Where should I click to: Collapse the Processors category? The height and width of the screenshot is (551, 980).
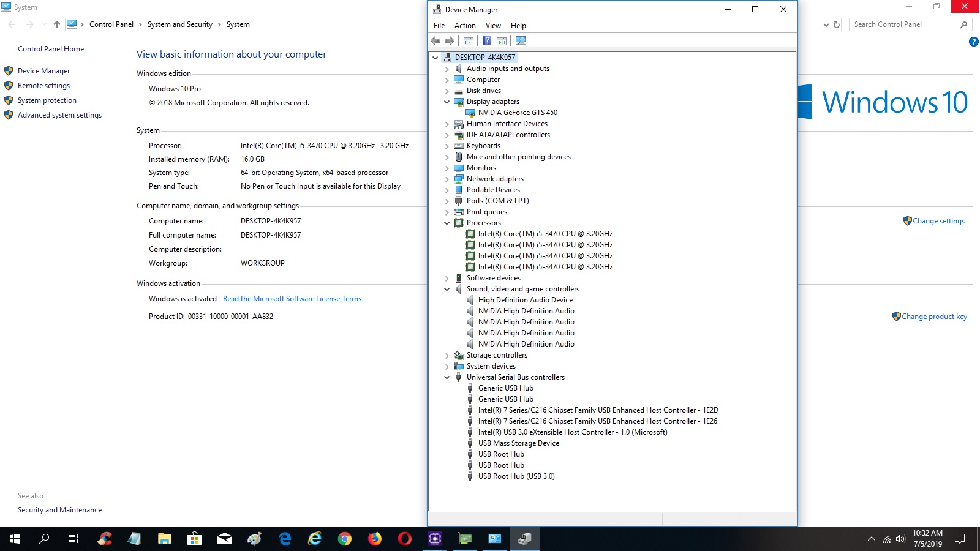pos(447,223)
